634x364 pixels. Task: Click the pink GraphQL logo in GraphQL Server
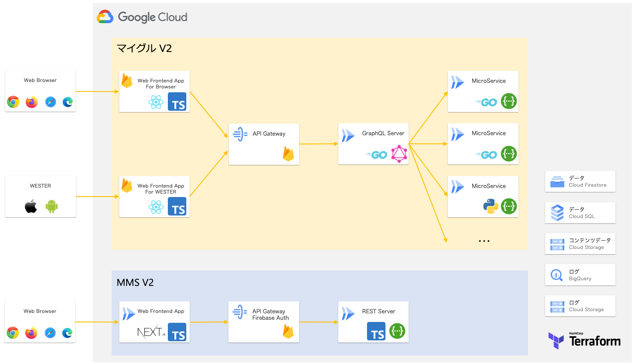pyautogui.click(x=399, y=154)
